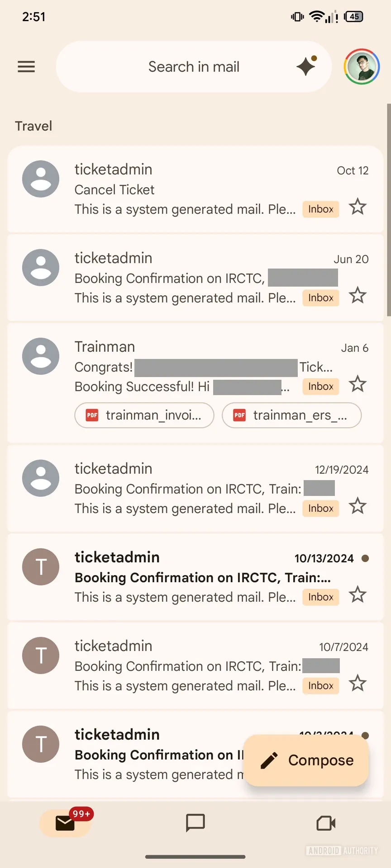Tap the Gemini sparkle icon

pyautogui.click(x=306, y=66)
